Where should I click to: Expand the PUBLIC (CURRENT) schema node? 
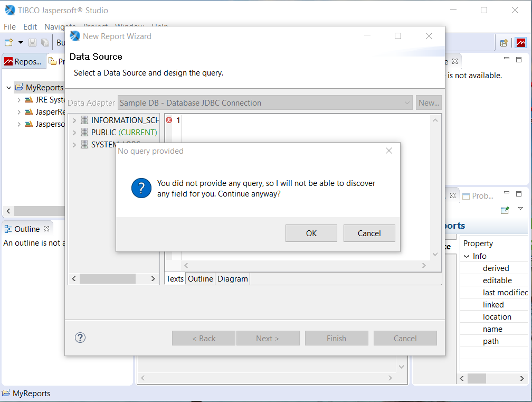click(74, 133)
